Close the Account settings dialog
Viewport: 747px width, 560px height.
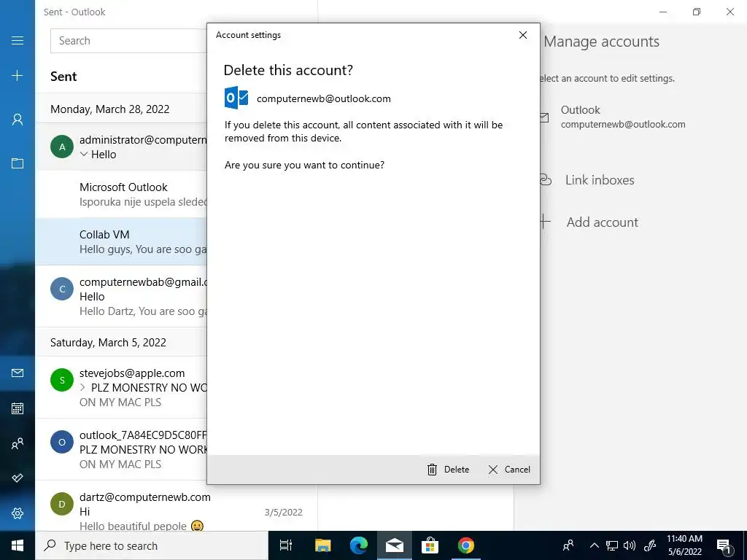pos(522,35)
